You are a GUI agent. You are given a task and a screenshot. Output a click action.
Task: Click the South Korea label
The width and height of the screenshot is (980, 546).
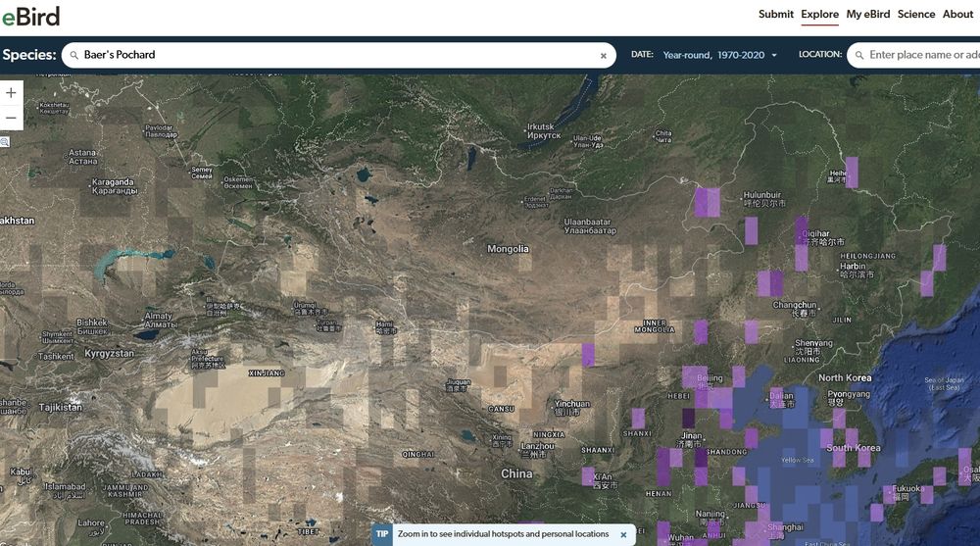(854, 448)
